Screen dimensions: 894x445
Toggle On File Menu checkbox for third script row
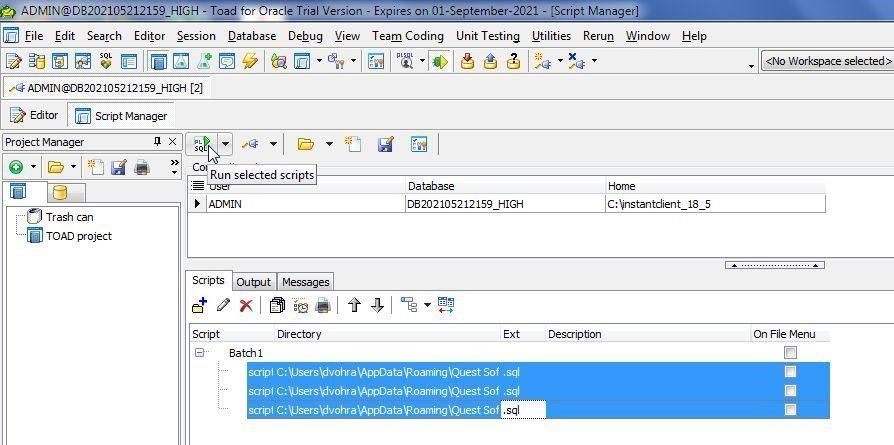coord(790,410)
